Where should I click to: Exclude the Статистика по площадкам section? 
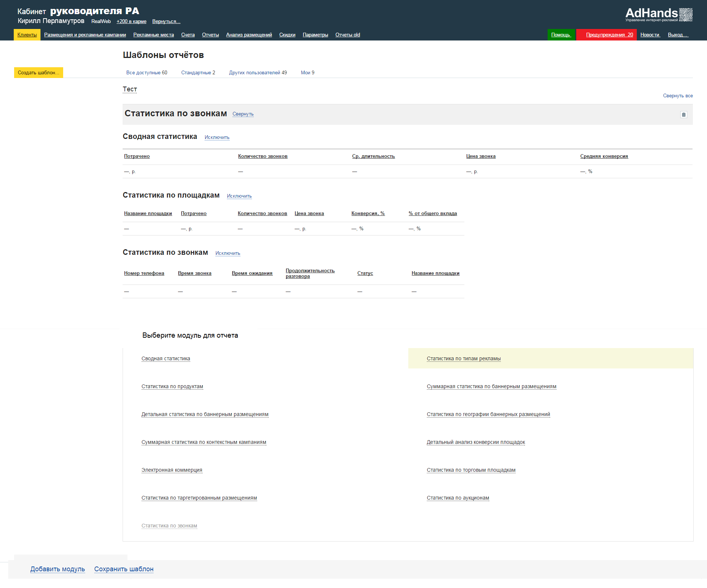tap(239, 196)
